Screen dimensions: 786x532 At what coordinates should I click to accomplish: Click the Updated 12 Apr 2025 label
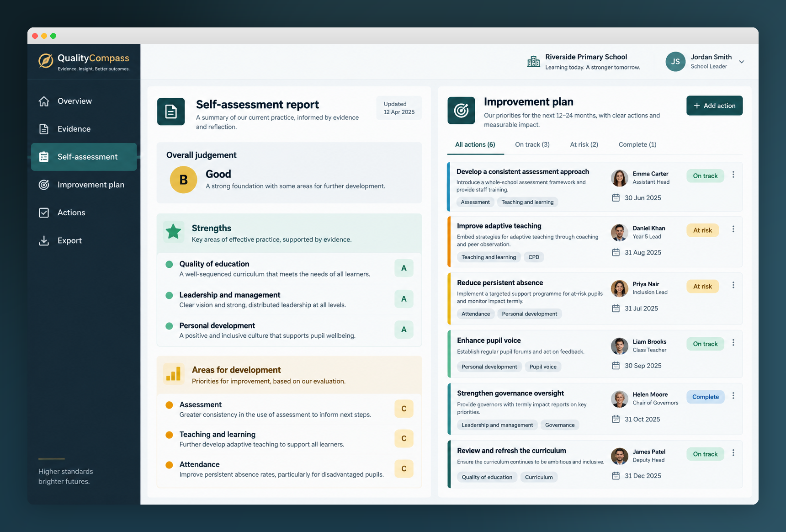(x=399, y=108)
